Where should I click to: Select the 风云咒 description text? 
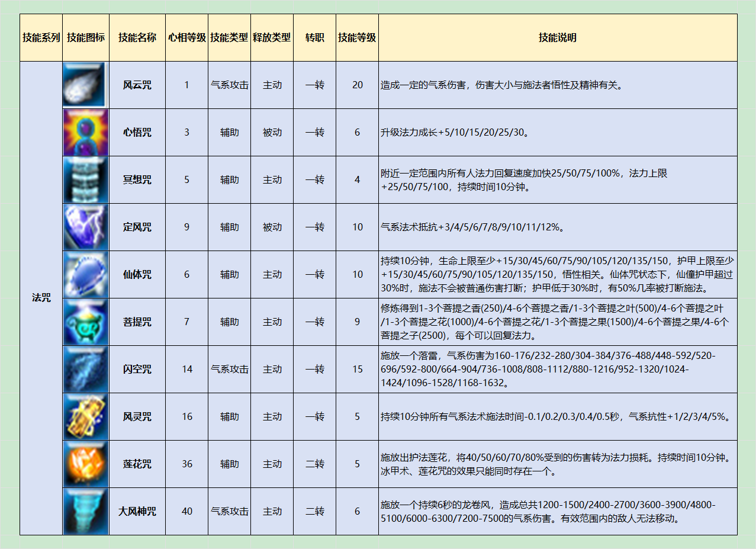501,85
